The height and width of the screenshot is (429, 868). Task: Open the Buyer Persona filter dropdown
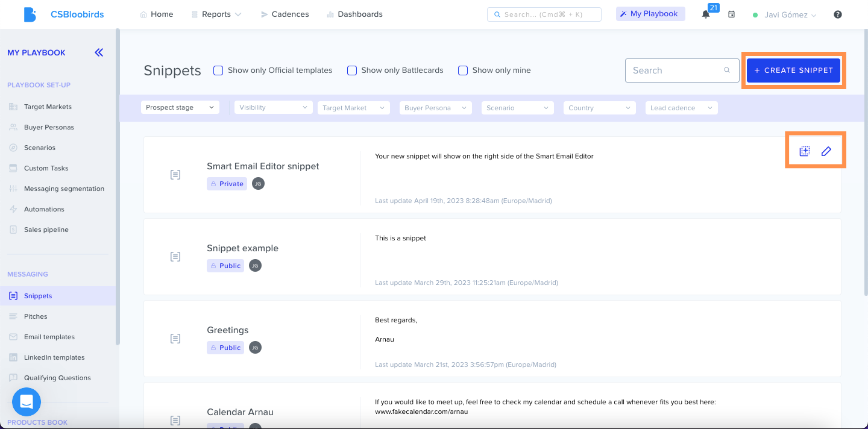click(x=435, y=108)
